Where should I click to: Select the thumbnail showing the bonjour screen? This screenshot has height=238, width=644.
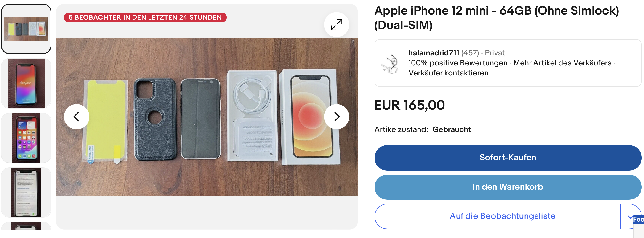(26, 83)
